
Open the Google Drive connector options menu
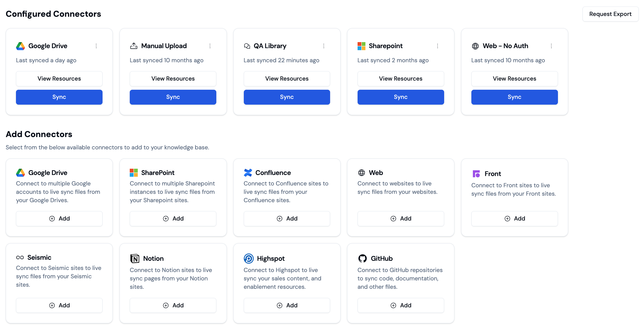click(x=96, y=46)
